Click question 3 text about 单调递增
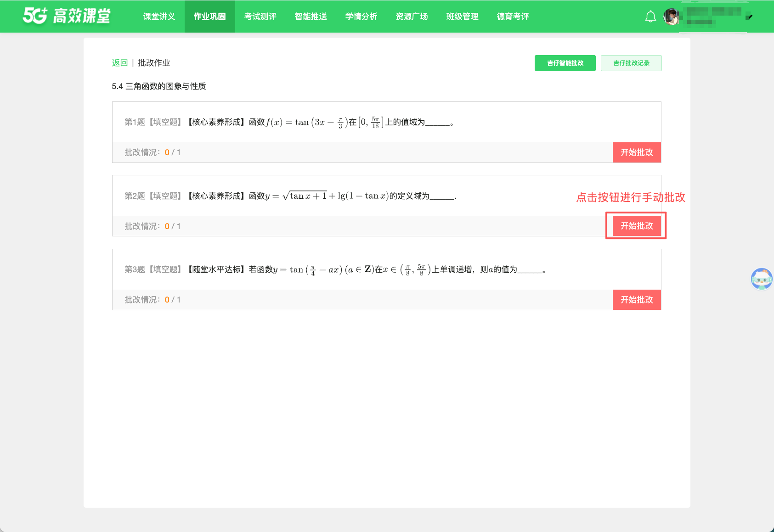 pyautogui.click(x=335, y=269)
